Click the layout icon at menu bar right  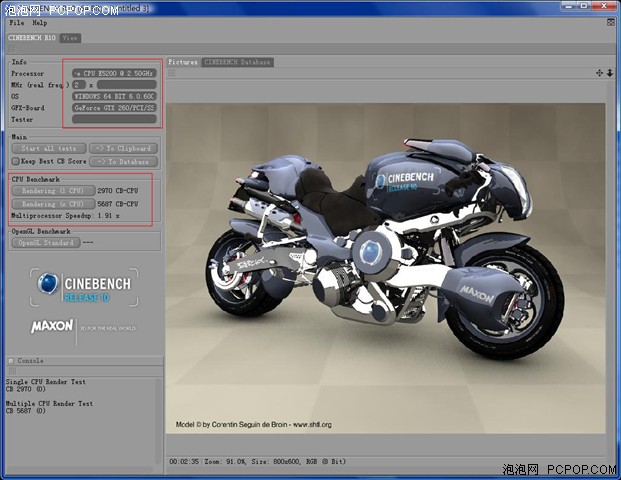coord(611,23)
